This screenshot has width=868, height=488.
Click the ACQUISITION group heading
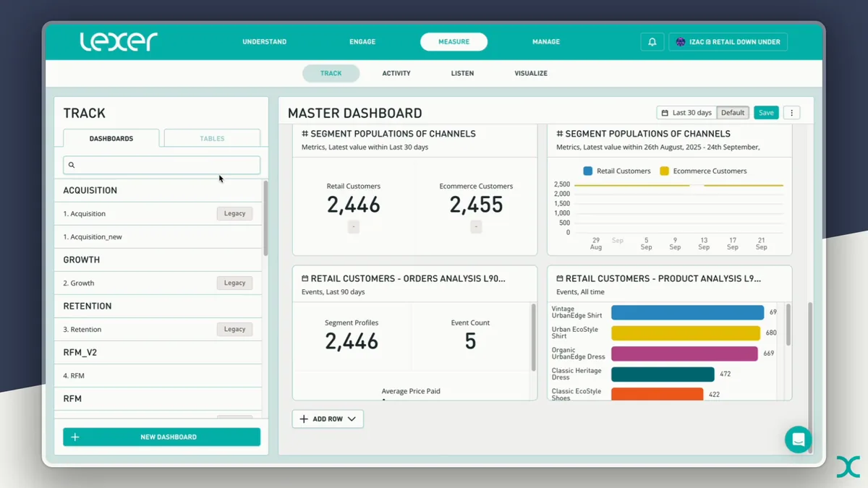coord(90,190)
